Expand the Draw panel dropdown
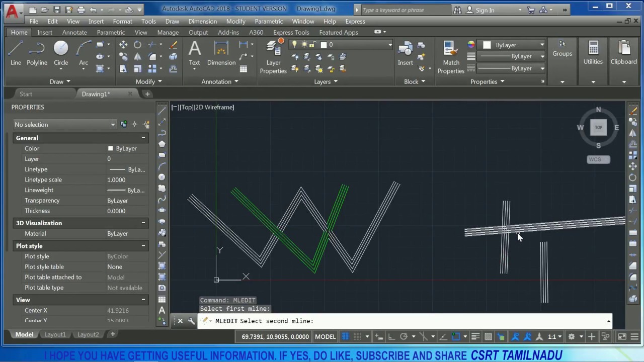The width and height of the screenshot is (644, 362). [60, 81]
